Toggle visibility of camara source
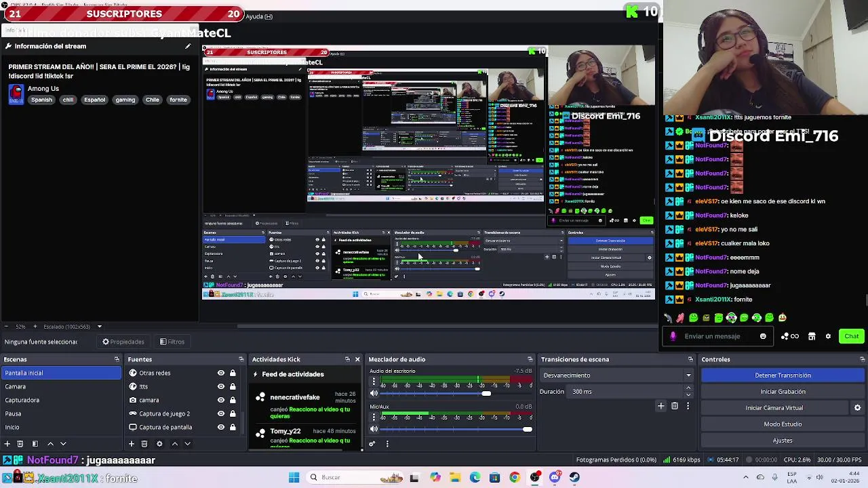868x488 pixels. click(x=221, y=400)
